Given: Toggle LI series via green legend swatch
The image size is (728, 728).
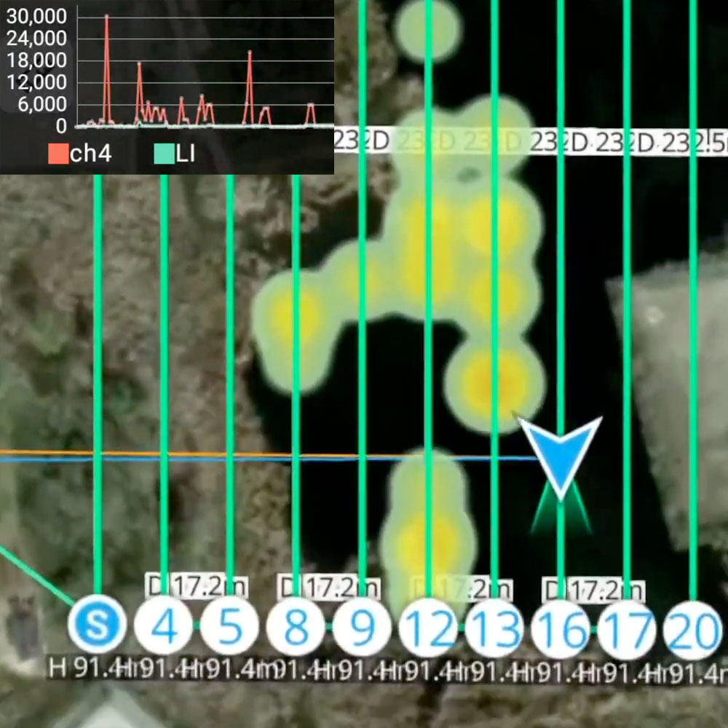Looking at the screenshot, I should tap(165, 154).
